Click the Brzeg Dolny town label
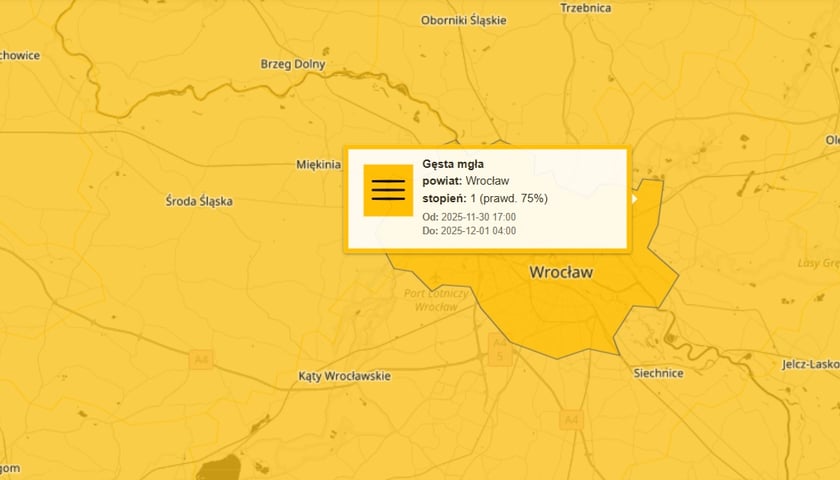This screenshot has height=480, width=840. coord(293,64)
